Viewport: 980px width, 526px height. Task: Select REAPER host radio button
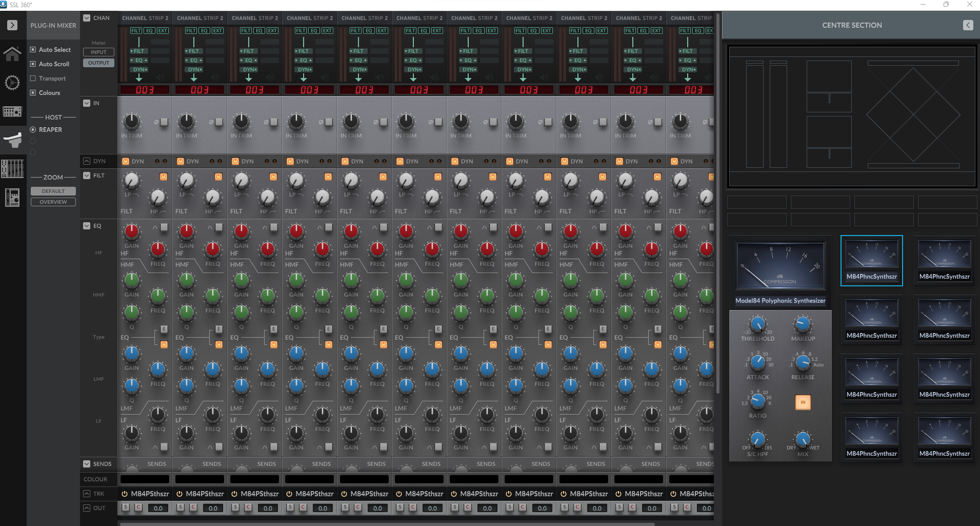[x=33, y=130]
